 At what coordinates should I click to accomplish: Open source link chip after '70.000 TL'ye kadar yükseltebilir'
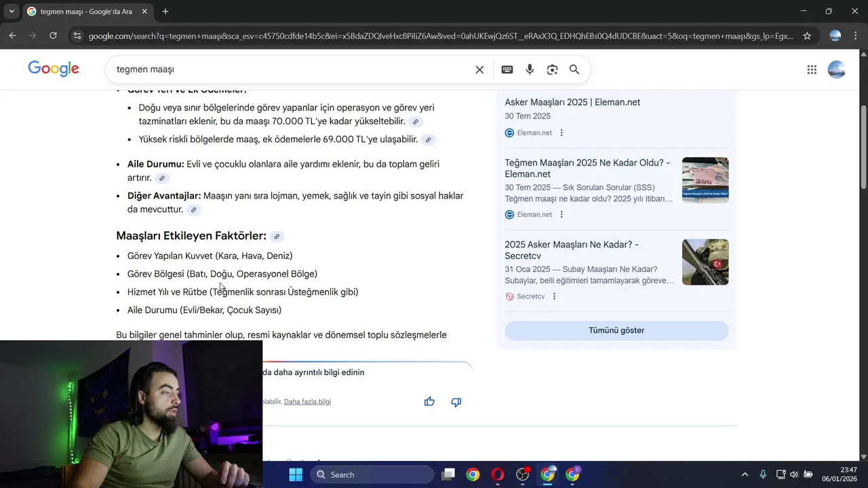416,122
